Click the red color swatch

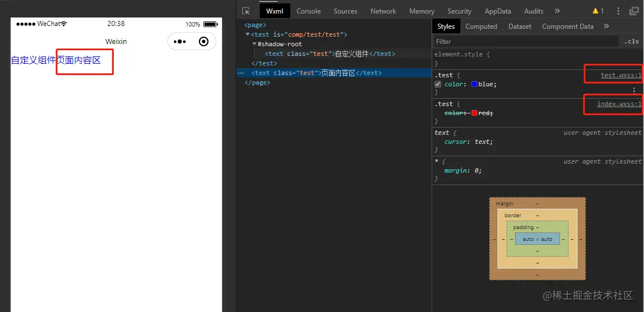pyautogui.click(x=474, y=113)
